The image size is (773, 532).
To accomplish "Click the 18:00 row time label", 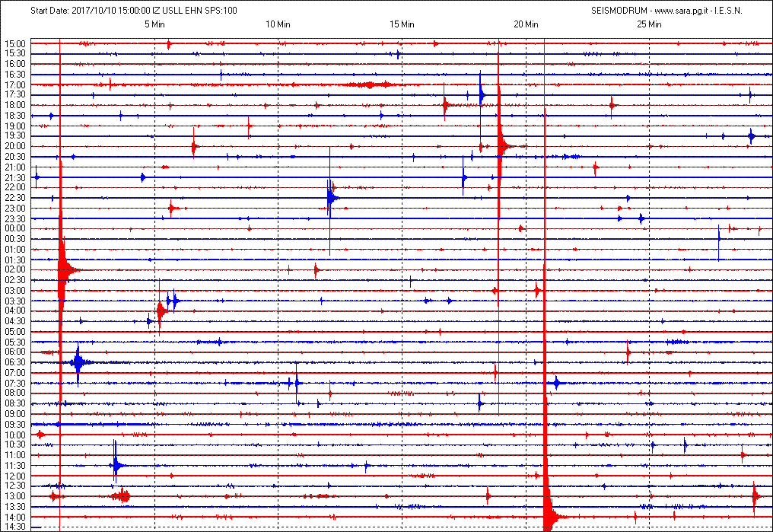I will [x=15, y=105].
